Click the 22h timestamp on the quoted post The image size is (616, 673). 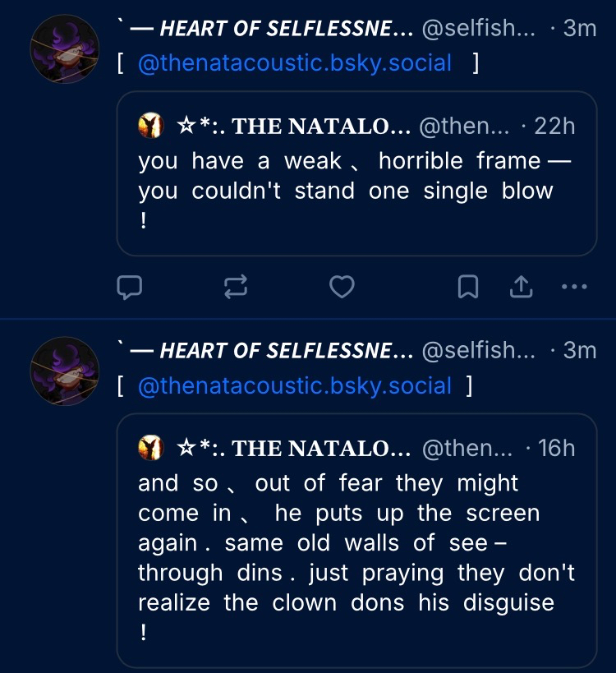[x=554, y=127]
